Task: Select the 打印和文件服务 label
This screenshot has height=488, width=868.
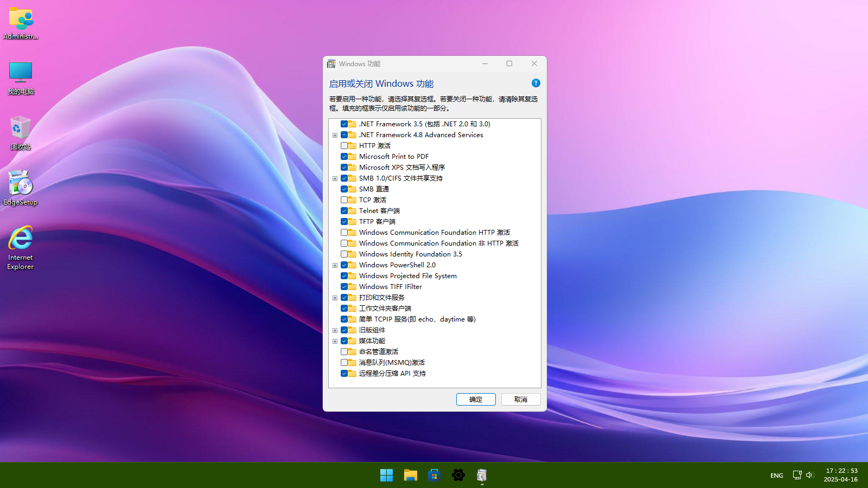Action: tap(381, 298)
